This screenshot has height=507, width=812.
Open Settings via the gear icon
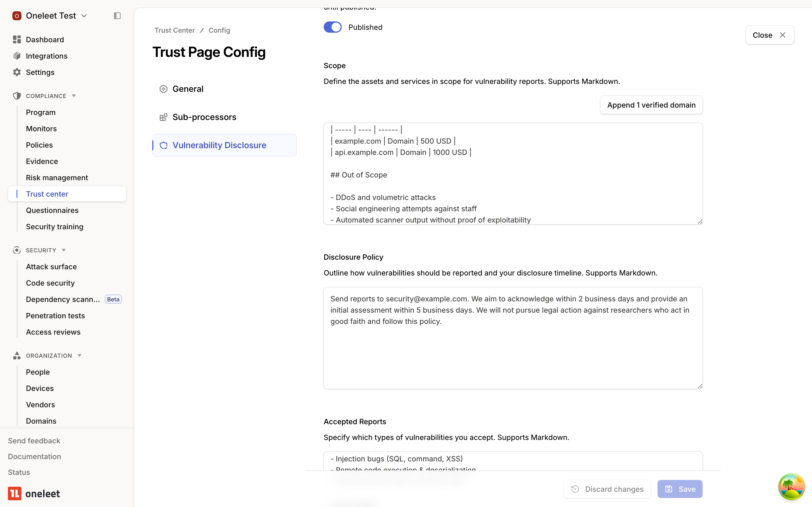17,72
